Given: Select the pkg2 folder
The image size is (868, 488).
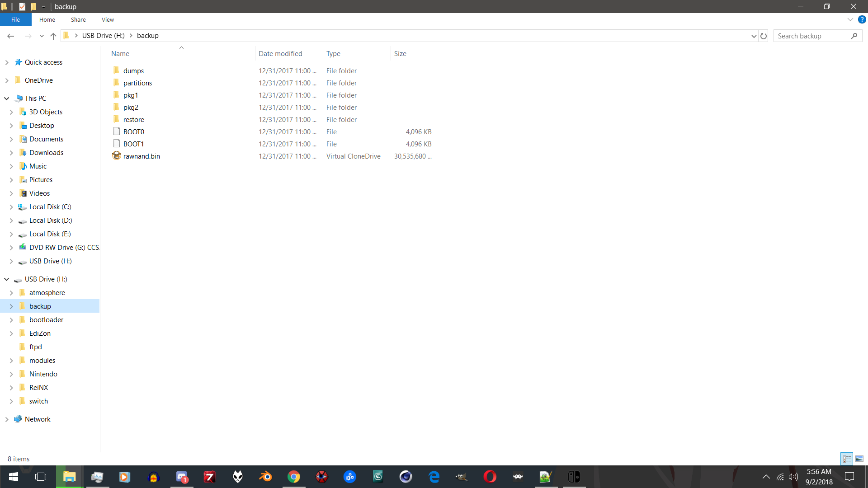Looking at the screenshot, I should (x=131, y=107).
